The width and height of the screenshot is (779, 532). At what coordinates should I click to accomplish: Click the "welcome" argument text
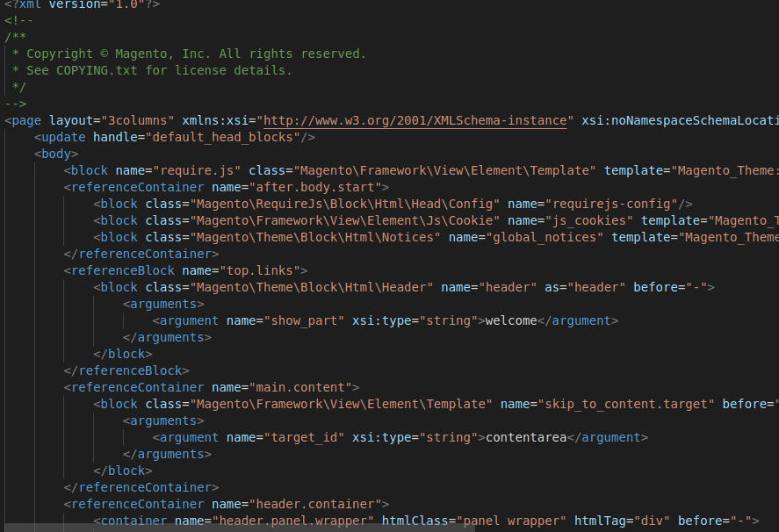510,320
